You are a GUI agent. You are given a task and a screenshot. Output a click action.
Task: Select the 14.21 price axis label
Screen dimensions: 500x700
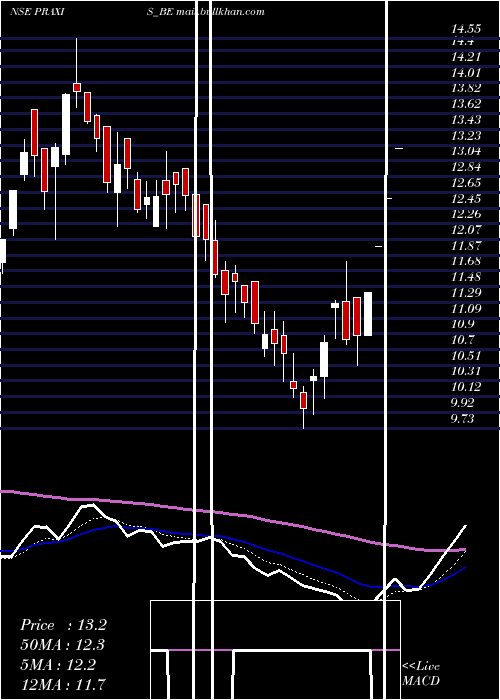[466, 57]
